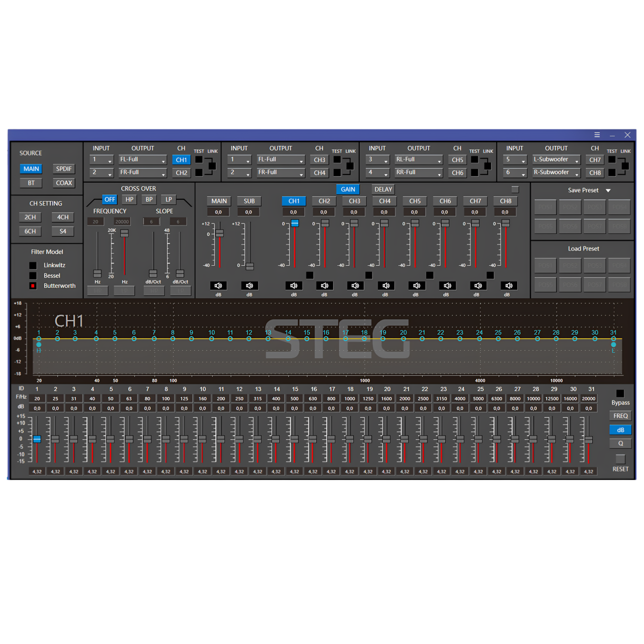Set the crossover to BP mode
644x644 pixels.
point(149,200)
